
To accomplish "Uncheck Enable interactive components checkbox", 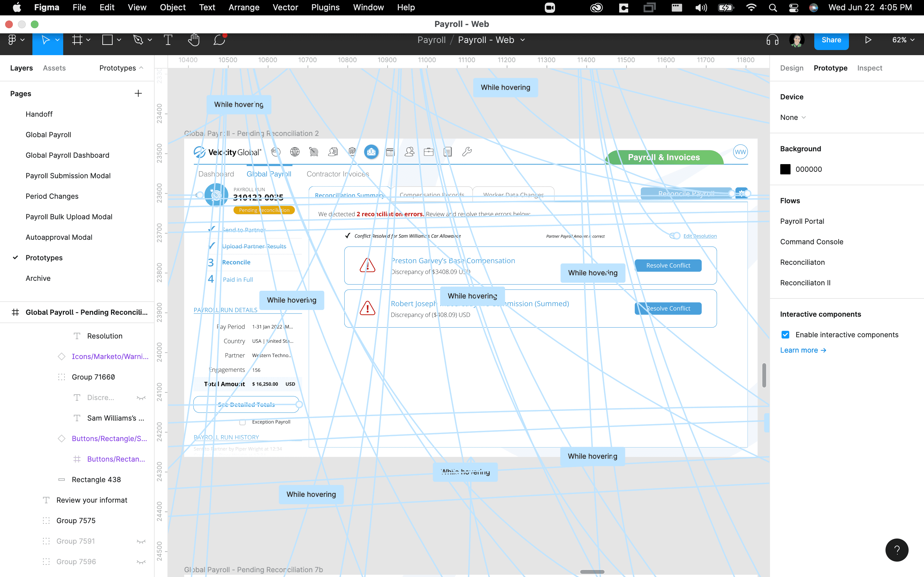I will 785,335.
